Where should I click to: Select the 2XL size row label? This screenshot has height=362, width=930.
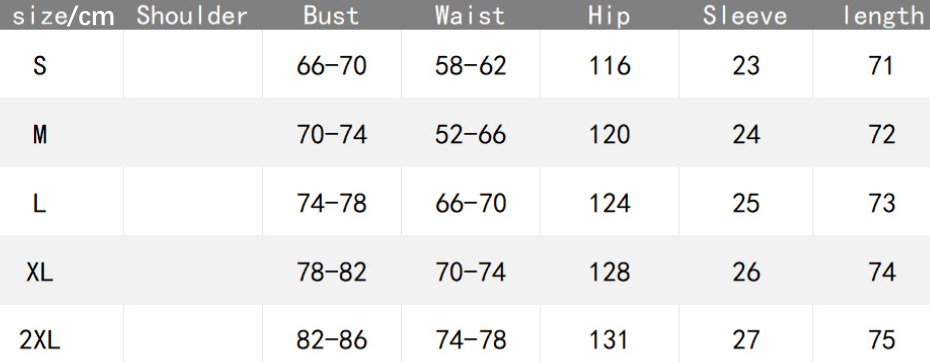[x=40, y=341]
